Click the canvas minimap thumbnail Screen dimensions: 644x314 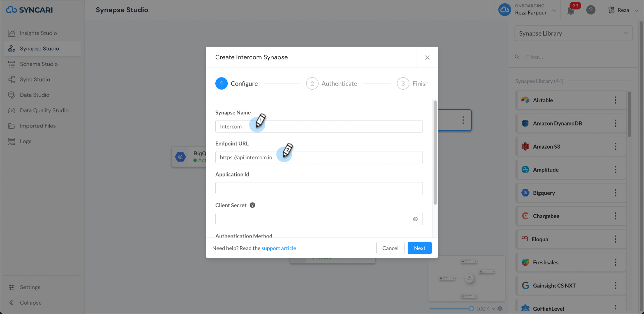tap(467, 279)
